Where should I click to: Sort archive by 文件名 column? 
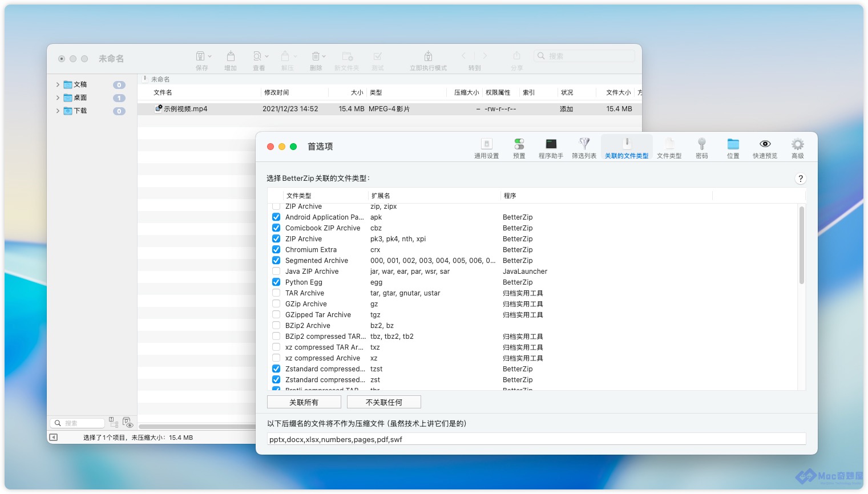point(199,92)
